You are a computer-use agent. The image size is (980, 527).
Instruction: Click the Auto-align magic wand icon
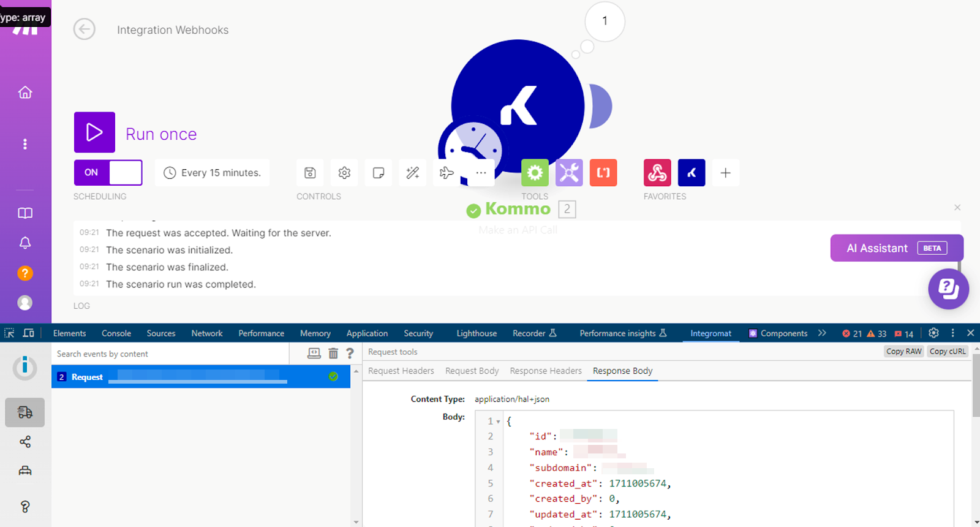[x=413, y=173]
